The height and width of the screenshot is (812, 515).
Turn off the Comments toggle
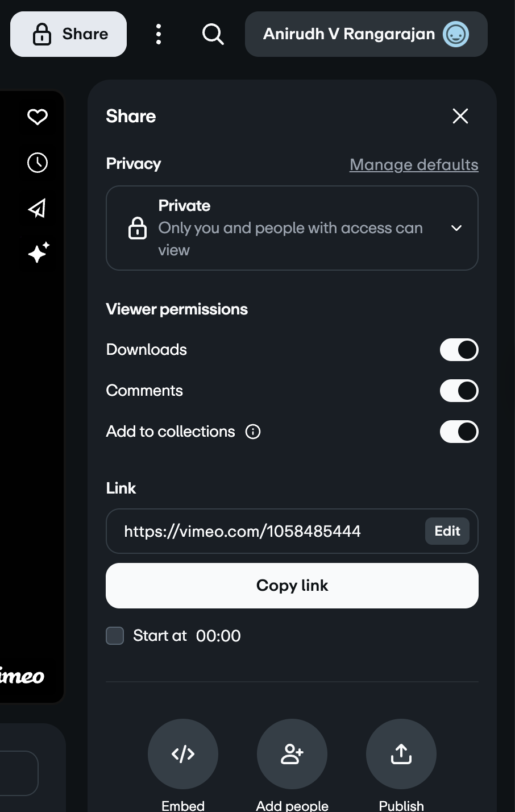(459, 391)
